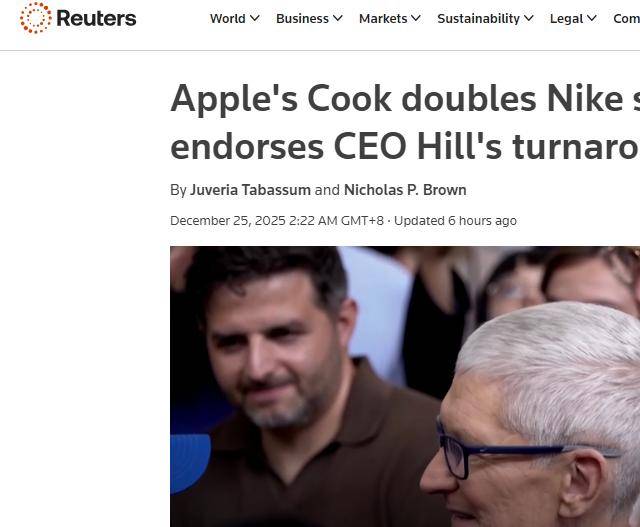Expand the Markets dropdown chevron
This screenshot has height=527, width=640.
tap(416, 18)
